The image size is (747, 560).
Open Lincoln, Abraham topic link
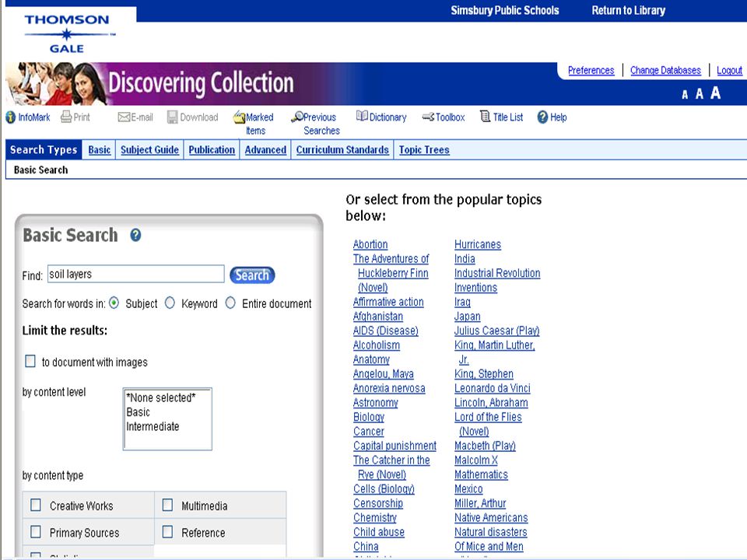point(491,403)
